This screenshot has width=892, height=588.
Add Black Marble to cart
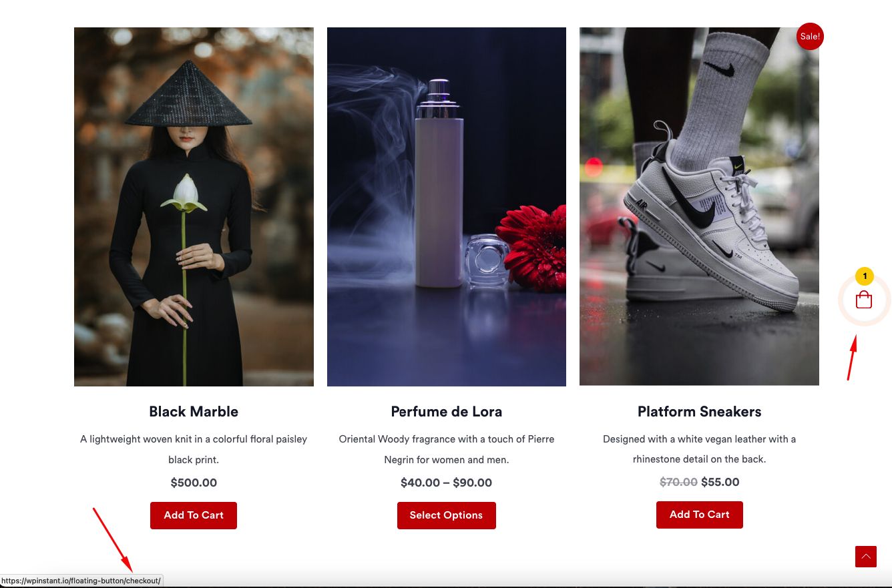[x=194, y=515]
